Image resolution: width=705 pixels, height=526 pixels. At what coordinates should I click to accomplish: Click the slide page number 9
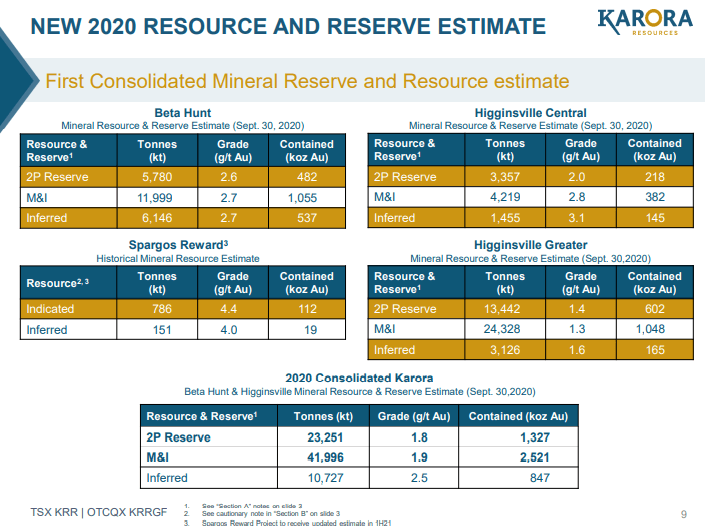pyautogui.click(x=684, y=514)
